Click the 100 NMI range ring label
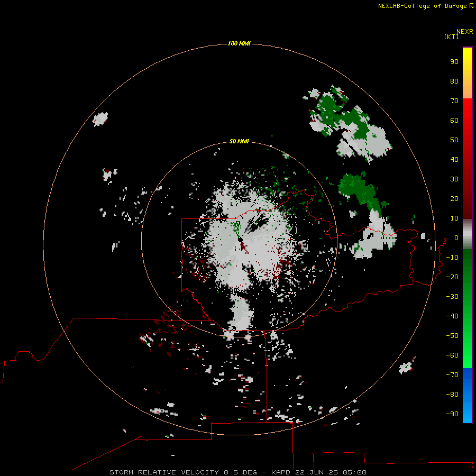 [x=239, y=43]
